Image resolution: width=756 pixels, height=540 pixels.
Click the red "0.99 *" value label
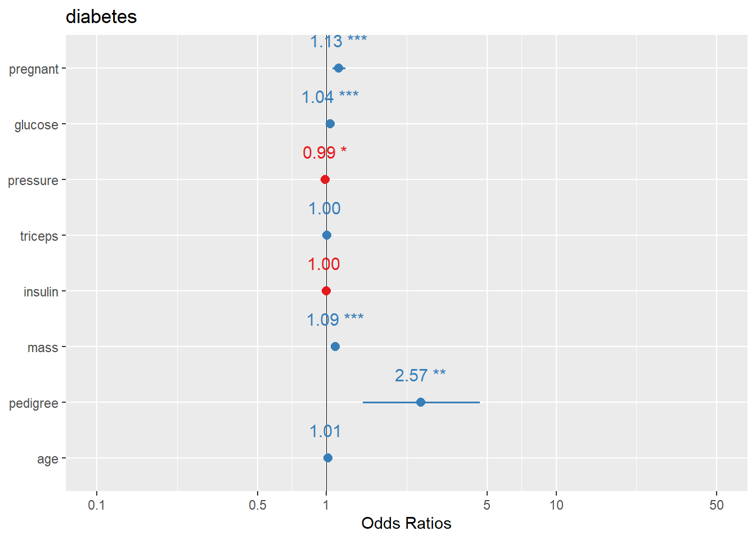325,152
